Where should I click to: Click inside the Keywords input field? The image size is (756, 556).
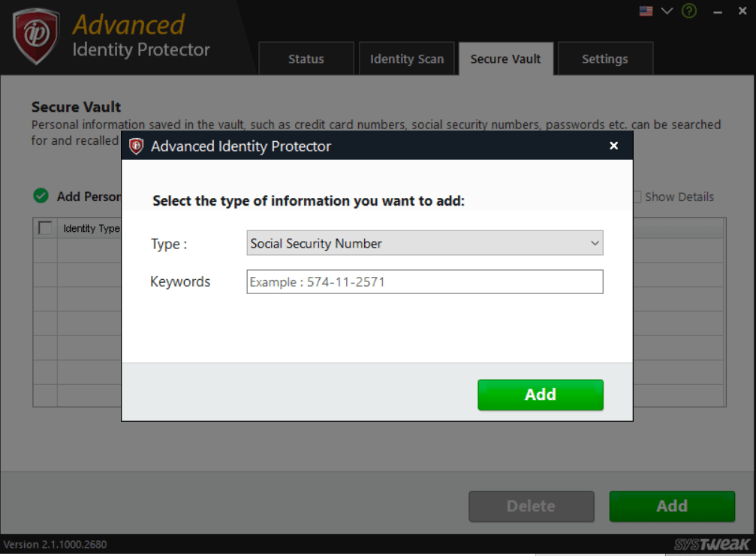point(424,281)
